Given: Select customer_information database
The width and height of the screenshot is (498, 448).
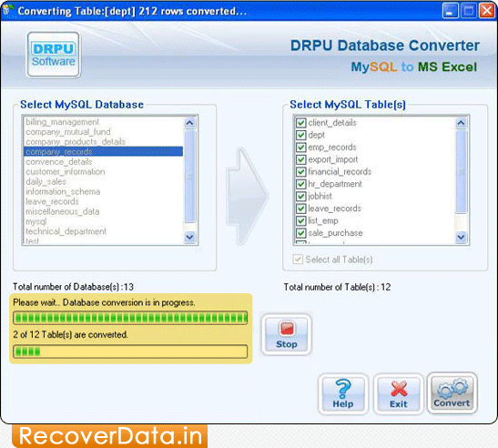Looking at the screenshot, I should pyautogui.click(x=103, y=171).
